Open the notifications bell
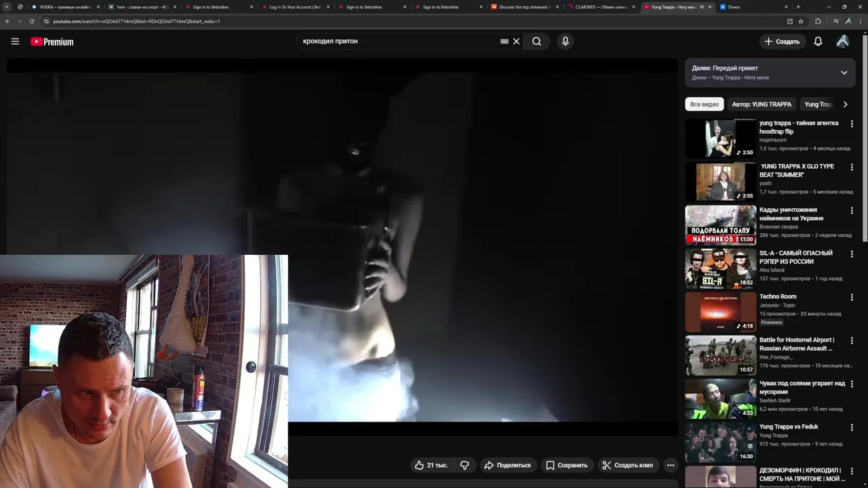 [x=818, y=41]
